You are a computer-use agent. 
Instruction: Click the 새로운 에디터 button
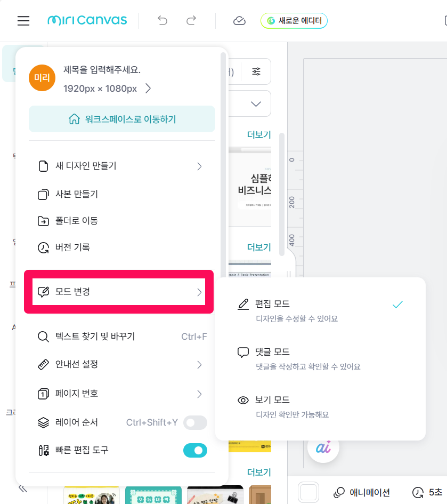tap(294, 21)
